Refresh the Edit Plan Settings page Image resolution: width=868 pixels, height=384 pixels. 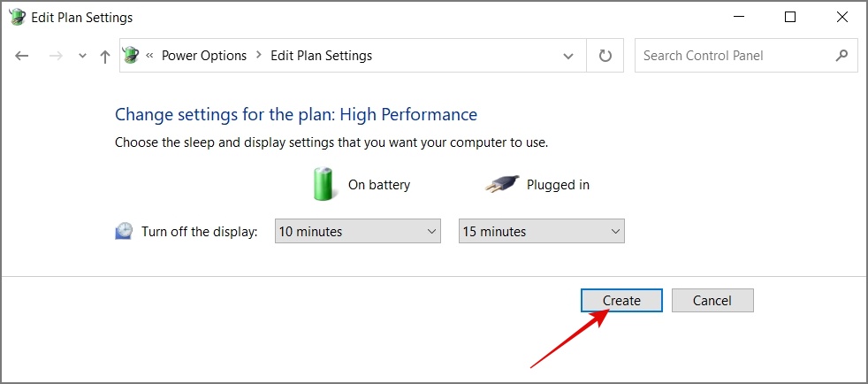(605, 56)
